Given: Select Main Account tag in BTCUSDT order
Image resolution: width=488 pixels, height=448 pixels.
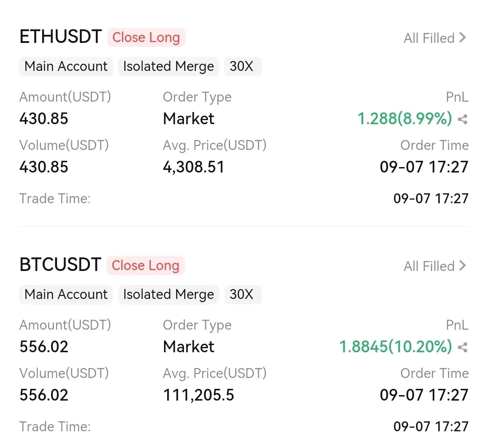Looking at the screenshot, I should point(66,294).
